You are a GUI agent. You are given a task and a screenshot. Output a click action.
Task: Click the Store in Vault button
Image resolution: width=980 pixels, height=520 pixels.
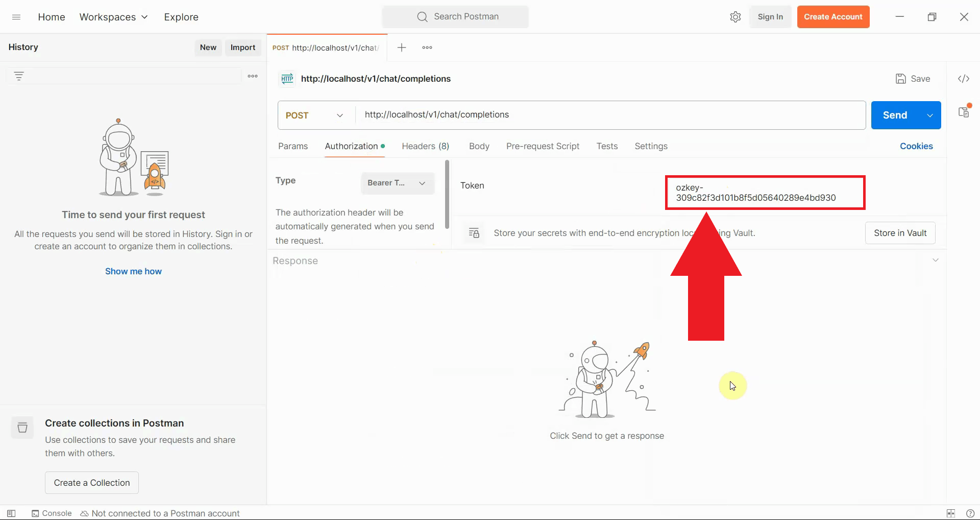(900, 233)
